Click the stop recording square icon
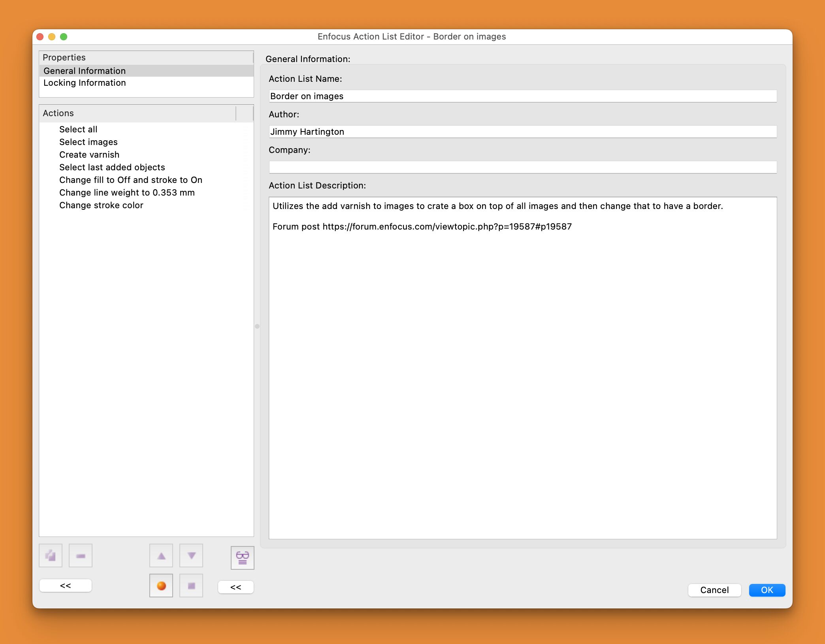825x644 pixels. pyautogui.click(x=191, y=585)
